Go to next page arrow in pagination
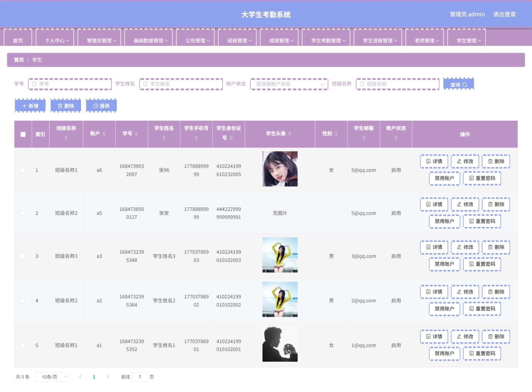This screenshot has height=392, width=532. [107, 377]
